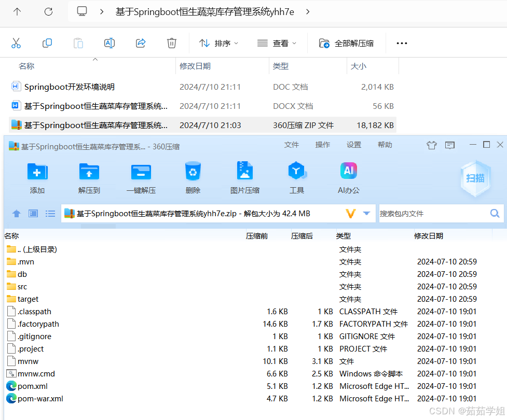The image size is (507, 420).
Task: Go up one level in Explorer
Action: click(17, 12)
